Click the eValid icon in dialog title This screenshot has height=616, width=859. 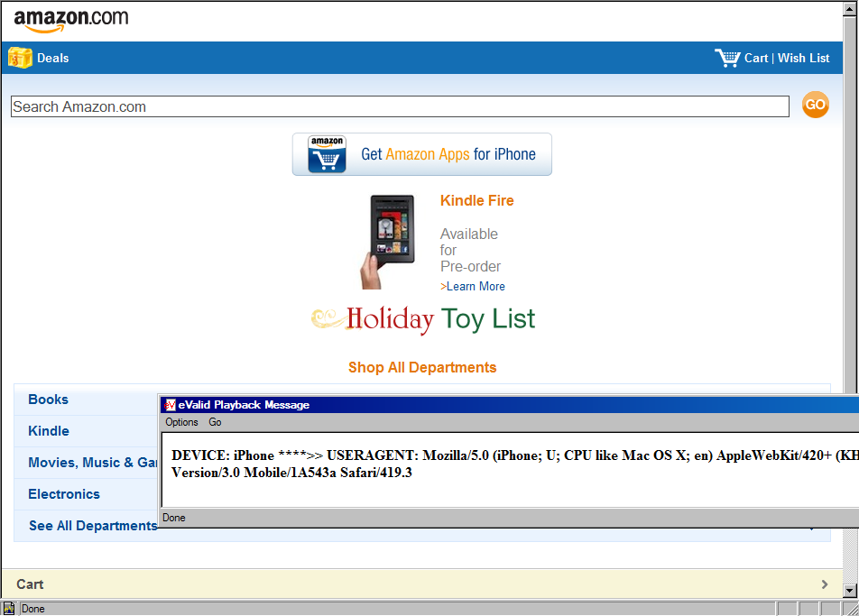171,405
